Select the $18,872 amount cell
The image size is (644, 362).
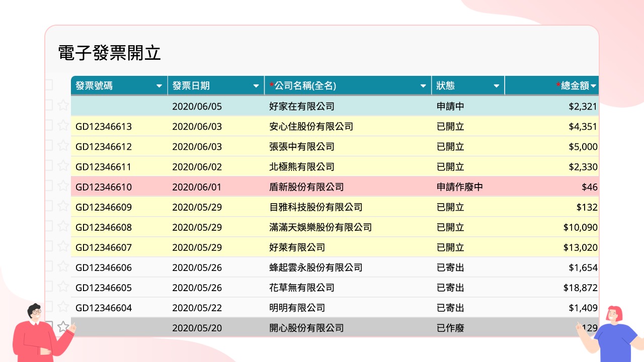580,288
